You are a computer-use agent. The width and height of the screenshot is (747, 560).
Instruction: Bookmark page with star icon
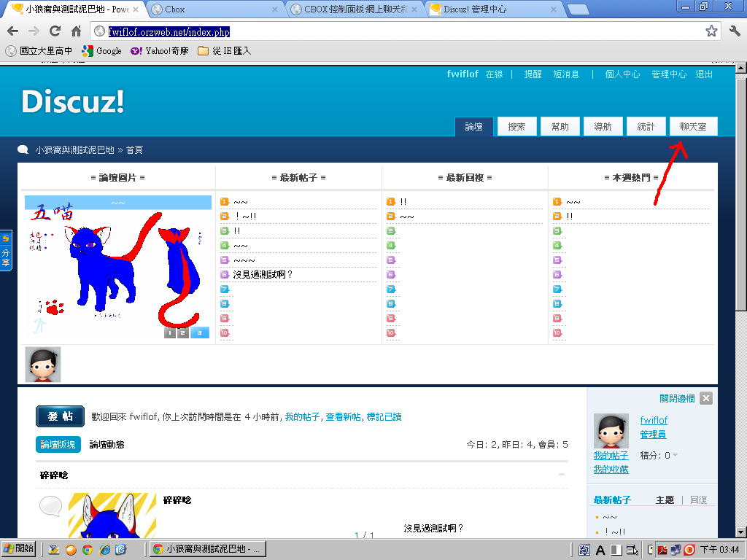711,31
